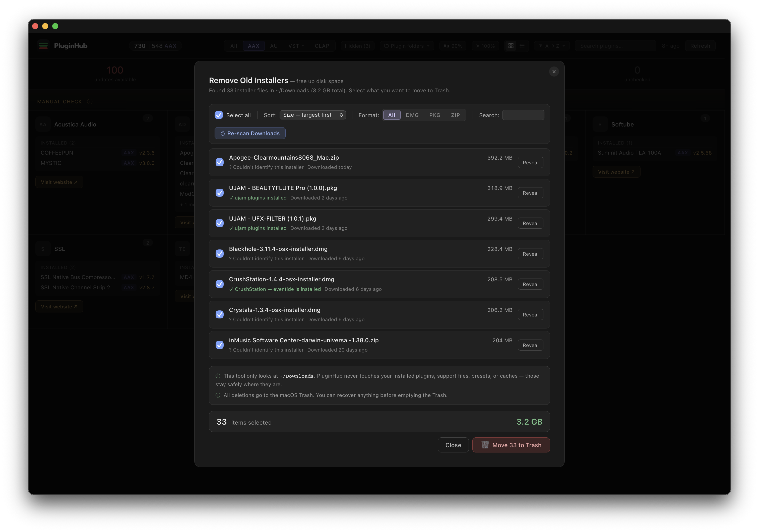Viewport: 759px width, 532px height.
Task: Click the 100 updates available counter
Action: point(115,74)
